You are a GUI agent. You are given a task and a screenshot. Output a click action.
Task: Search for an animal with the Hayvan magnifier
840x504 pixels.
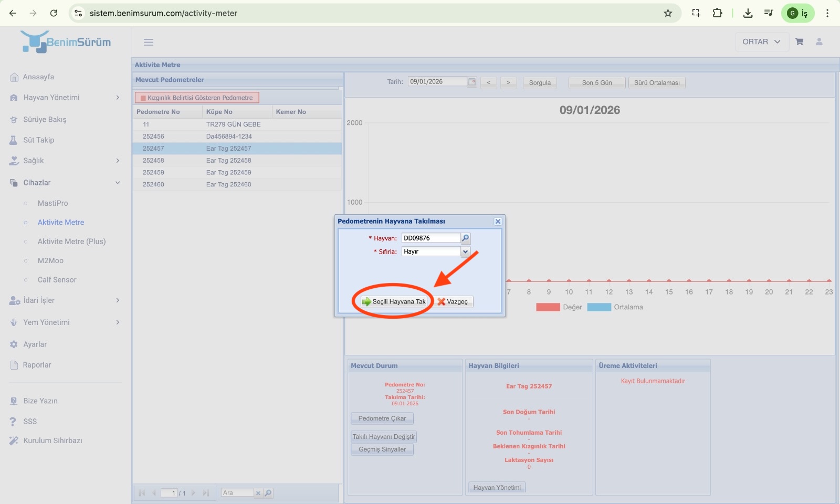[466, 238]
